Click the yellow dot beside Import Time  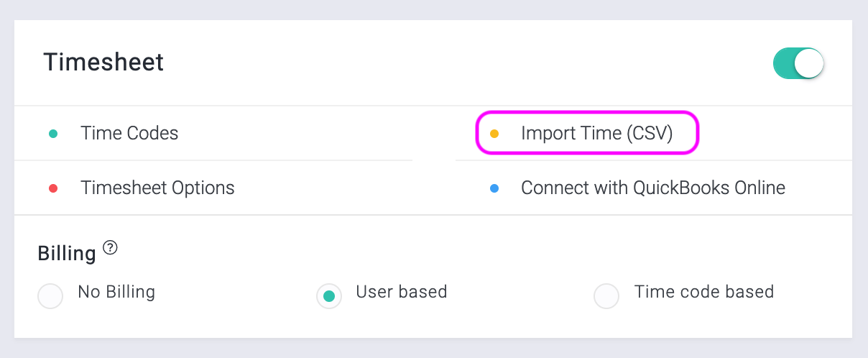494,134
